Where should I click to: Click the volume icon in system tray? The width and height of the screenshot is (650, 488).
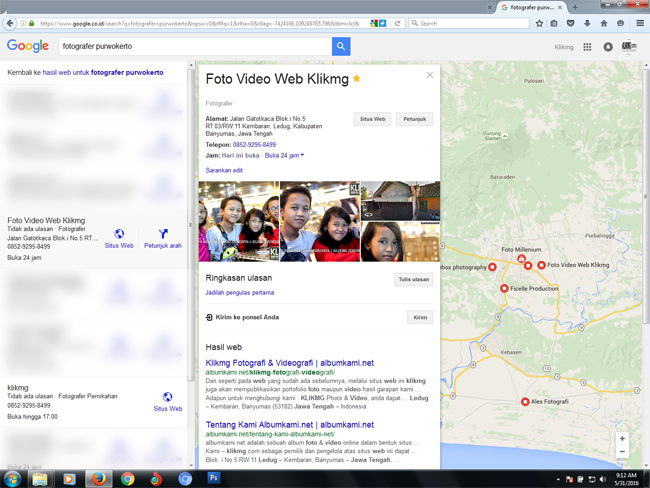pos(603,479)
